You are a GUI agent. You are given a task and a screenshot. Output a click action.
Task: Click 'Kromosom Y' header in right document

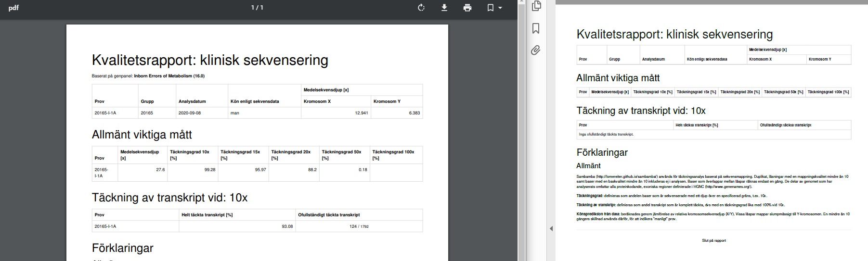pos(820,59)
